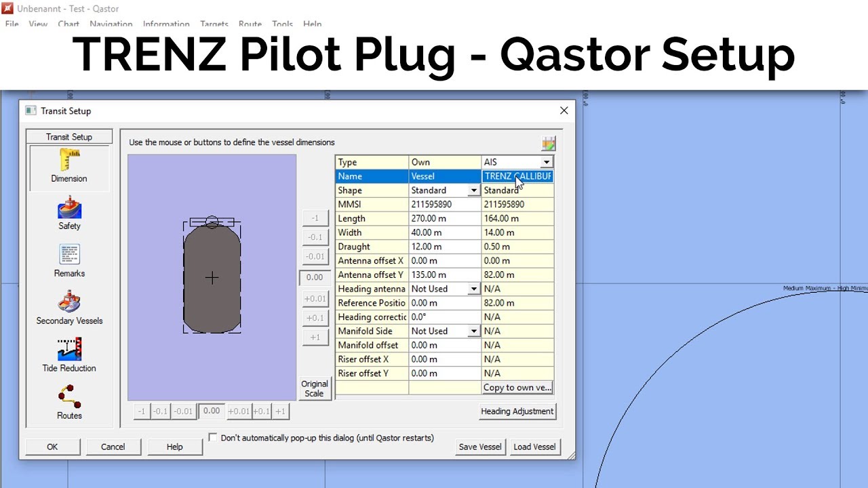This screenshot has width=868, height=488.
Task: Click Load Vessel button
Action: (x=534, y=447)
